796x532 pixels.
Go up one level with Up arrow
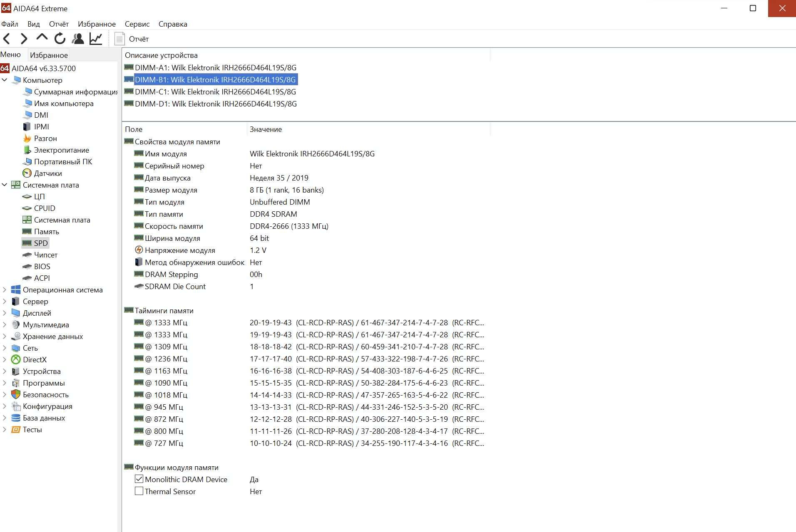[x=42, y=37]
